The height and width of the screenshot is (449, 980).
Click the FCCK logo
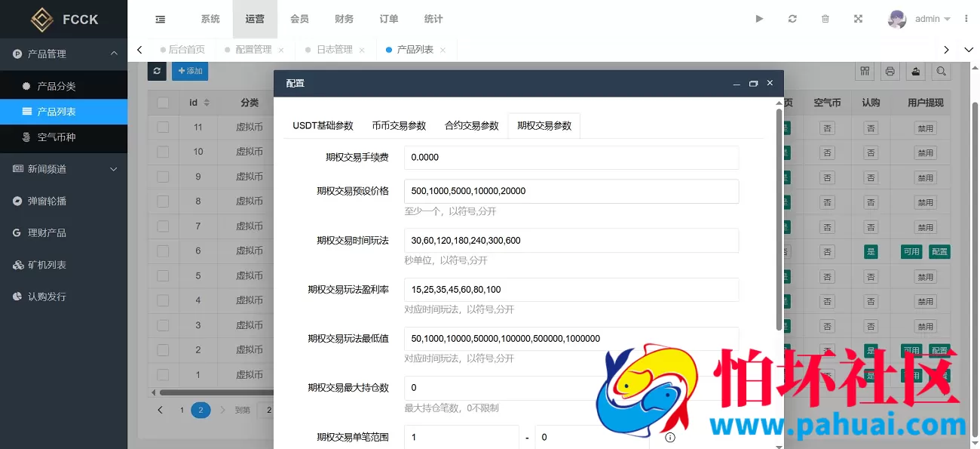click(64, 19)
